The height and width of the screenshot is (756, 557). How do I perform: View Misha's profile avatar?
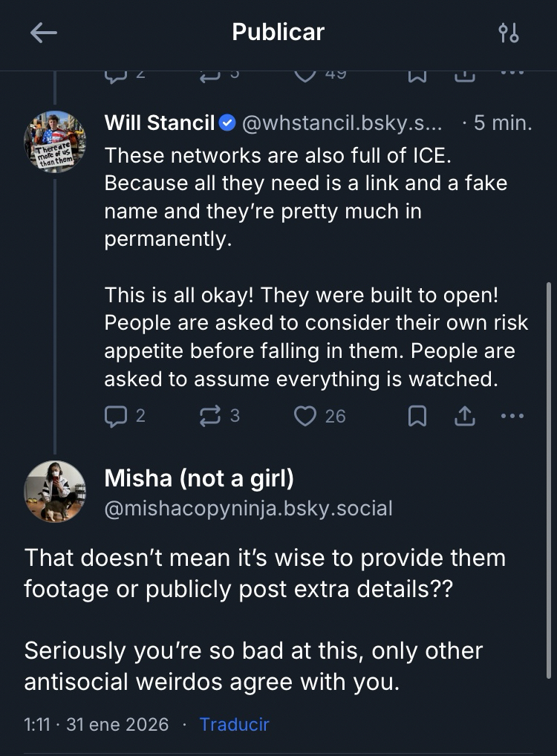pyautogui.click(x=55, y=491)
